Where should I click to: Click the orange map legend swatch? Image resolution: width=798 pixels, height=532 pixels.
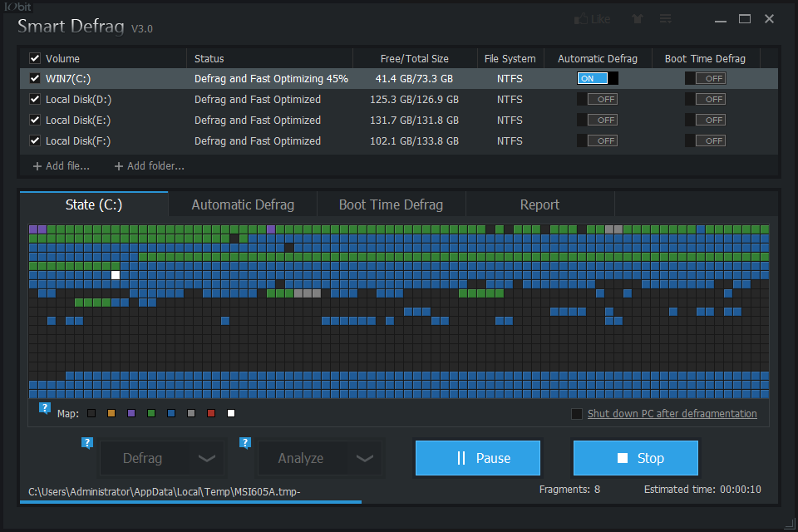tap(111, 413)
